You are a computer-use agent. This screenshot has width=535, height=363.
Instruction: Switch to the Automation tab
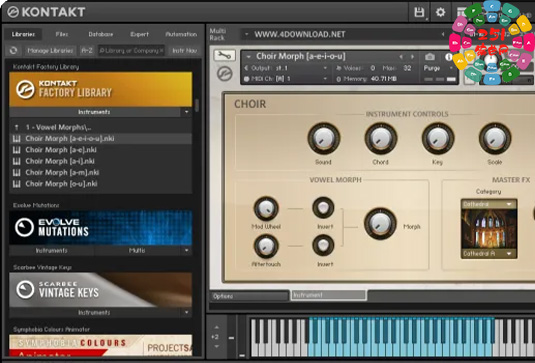pyautogui.click(x=181, y=34)
